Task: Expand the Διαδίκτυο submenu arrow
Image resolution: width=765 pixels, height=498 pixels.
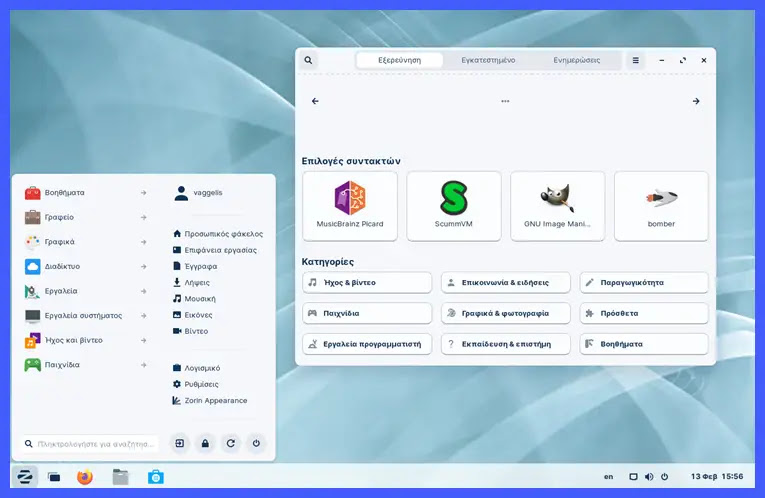Action: point(143,267)
